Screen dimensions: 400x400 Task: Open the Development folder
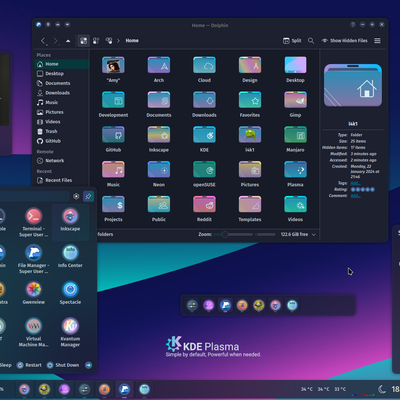coord(113,104)
